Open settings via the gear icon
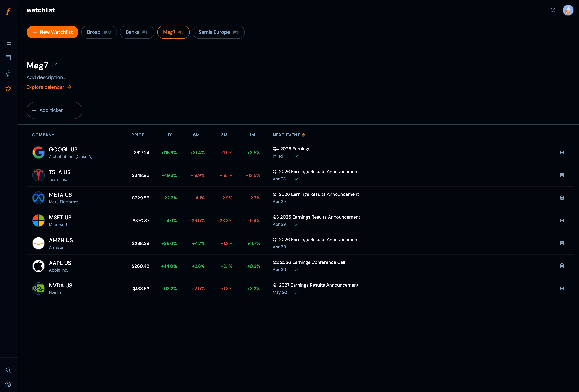 click(x=8, y=384)
